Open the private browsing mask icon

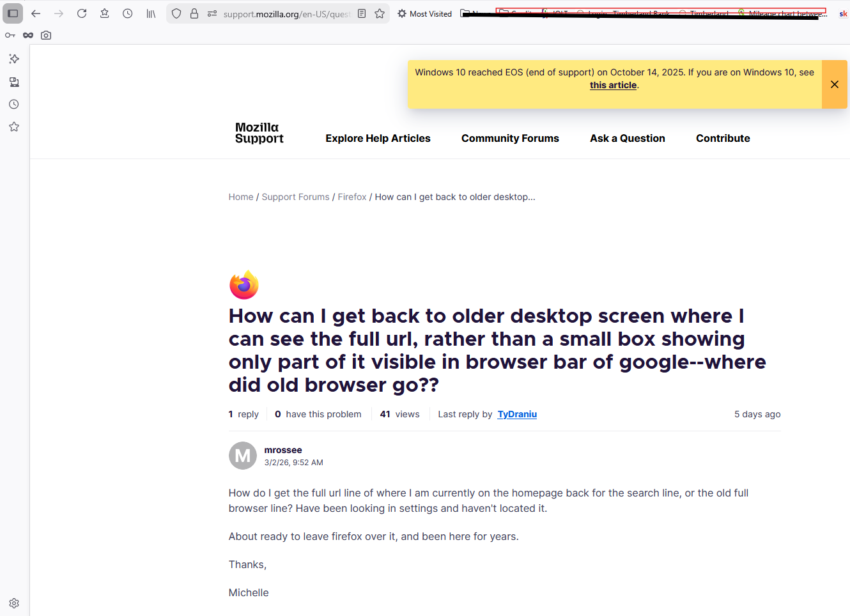pyautogui.click(x=28, y=35)
